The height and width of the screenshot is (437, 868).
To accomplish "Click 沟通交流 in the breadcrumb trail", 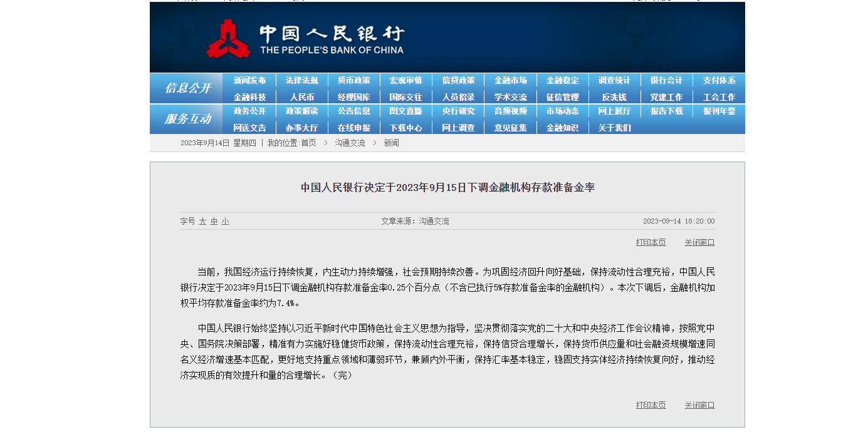I will tap(350, 143).
